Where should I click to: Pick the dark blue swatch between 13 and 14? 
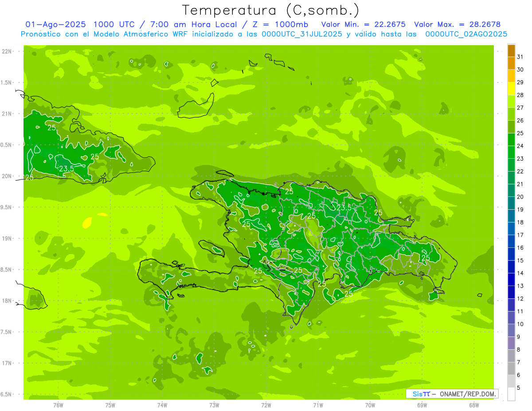pyautogui.click(x=511, y=279)
